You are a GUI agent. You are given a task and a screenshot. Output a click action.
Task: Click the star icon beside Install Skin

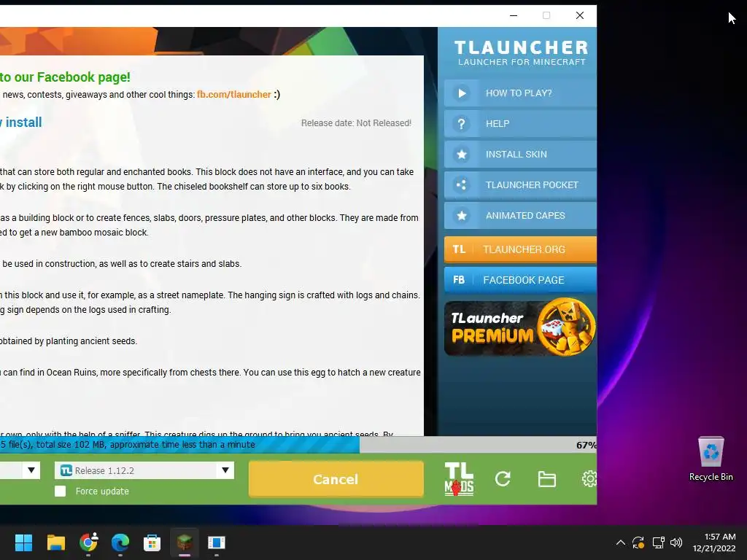click(461, 155)
